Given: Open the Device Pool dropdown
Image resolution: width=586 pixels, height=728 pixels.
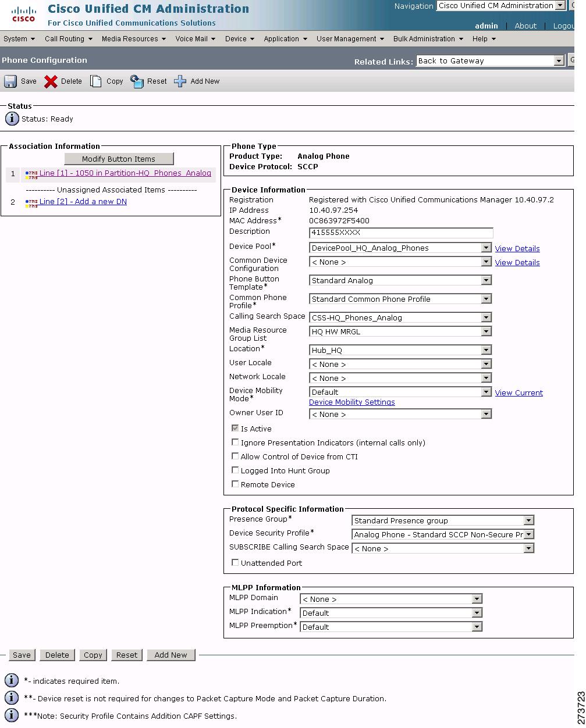Looking at the screenshot, I should 400,248.
